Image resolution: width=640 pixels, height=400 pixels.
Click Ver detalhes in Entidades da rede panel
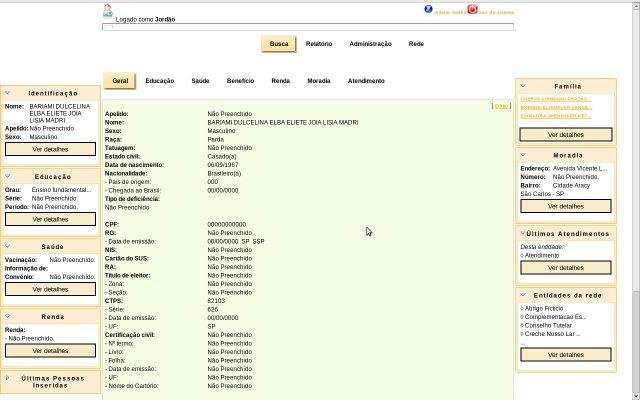(566, 355)
